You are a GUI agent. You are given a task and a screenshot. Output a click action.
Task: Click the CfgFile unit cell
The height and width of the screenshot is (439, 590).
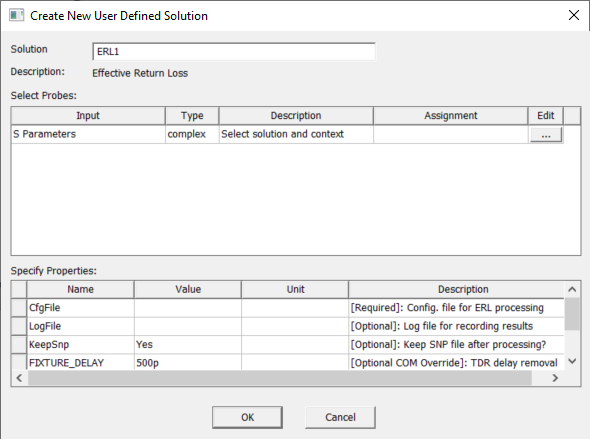click(295, 308)
